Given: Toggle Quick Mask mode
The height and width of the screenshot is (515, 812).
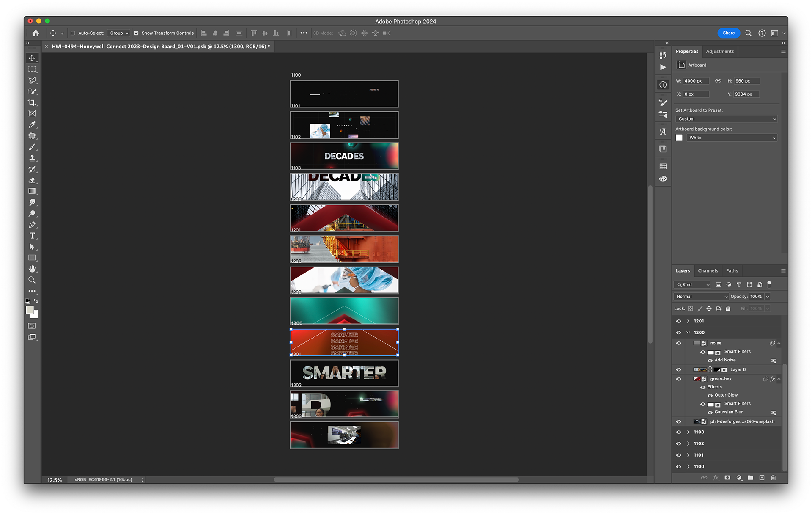Looking at the screenshot, I should 32,326.
